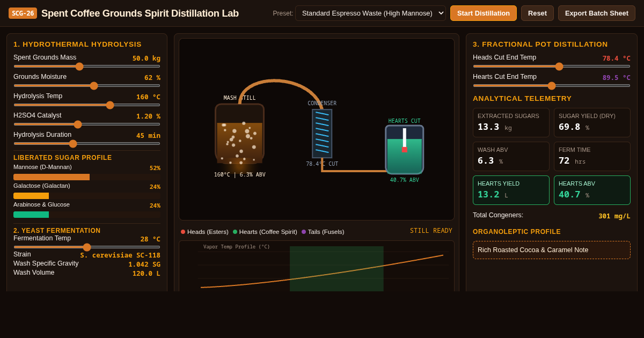Click the Sugar Yield (Dry) 69.8 % card
This screenshot has width=644, height=338.
pos(592,122)
